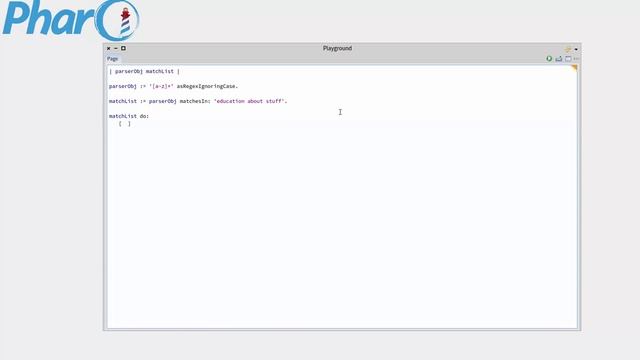Open the Playground toolbar more-actions menu
Screen dimensions: 640x360
click(576, 59)
